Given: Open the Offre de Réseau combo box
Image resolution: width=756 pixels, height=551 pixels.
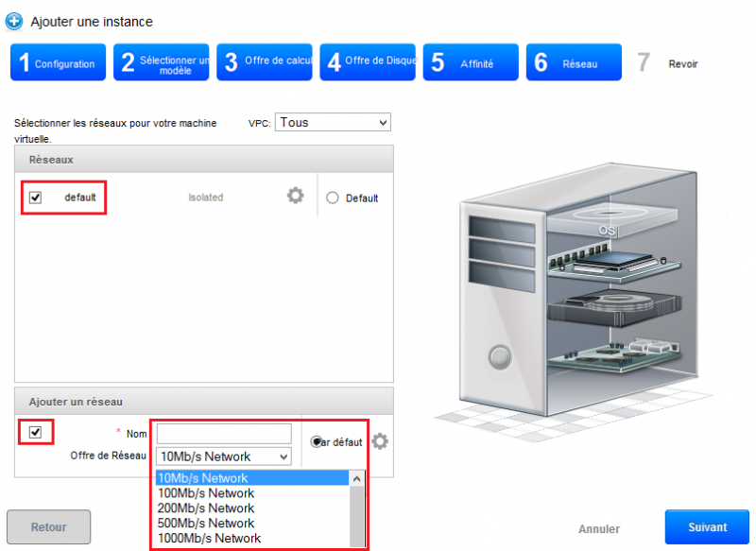Looking at the screenshot, I should tap(223, 456).
